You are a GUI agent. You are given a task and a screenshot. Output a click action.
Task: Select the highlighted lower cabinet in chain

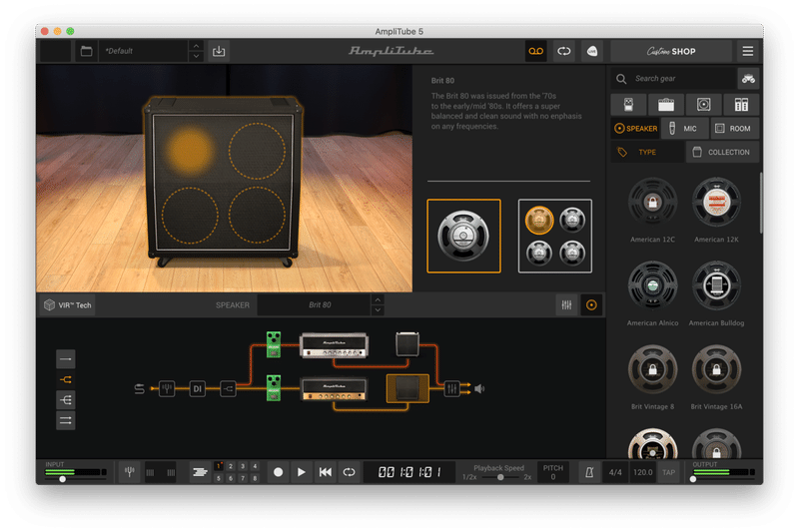[407, 388]
